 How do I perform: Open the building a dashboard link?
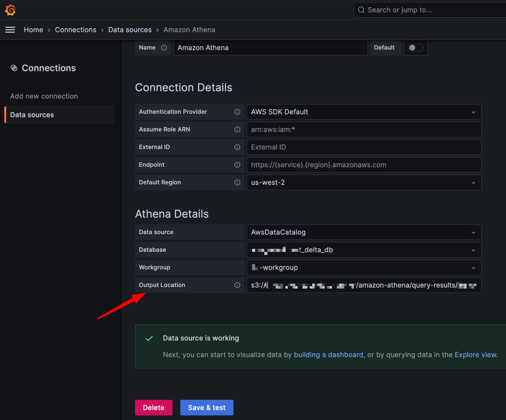pyautogui.click(x=328, y=355)
